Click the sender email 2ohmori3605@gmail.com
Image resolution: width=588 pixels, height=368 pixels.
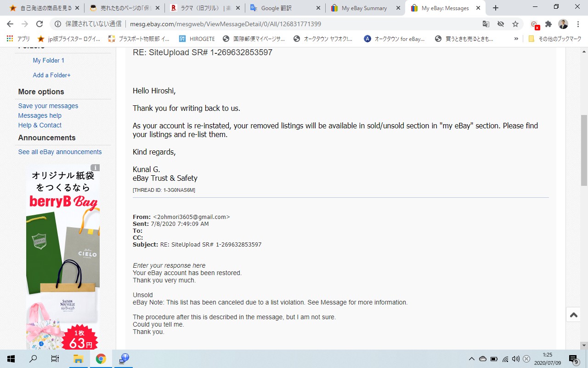point(192,217)
